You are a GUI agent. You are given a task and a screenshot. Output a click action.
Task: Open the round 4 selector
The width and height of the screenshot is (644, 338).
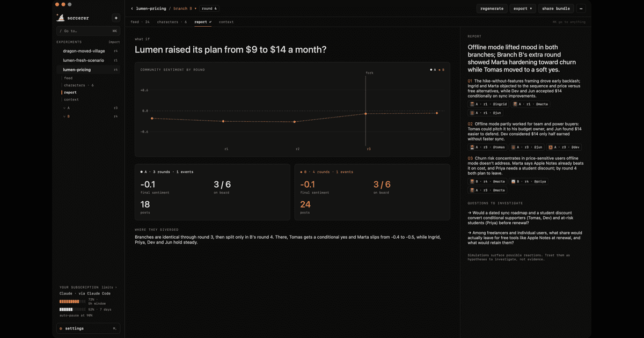tap(209, 9)
